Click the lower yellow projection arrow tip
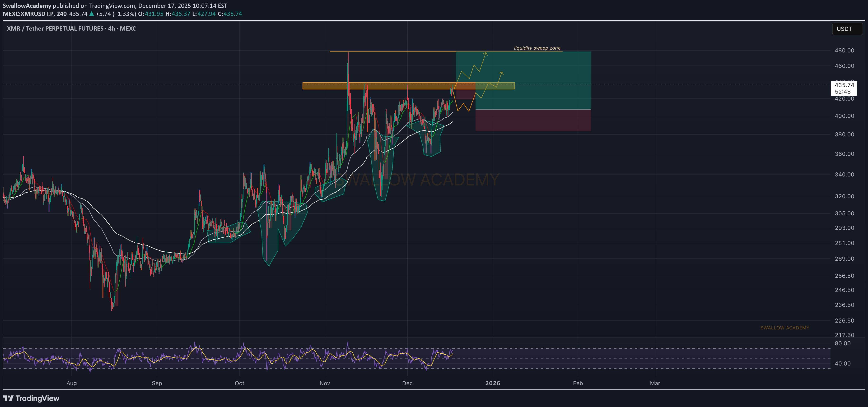This screenshot has height=407, width=868. (x=502, y=72)
